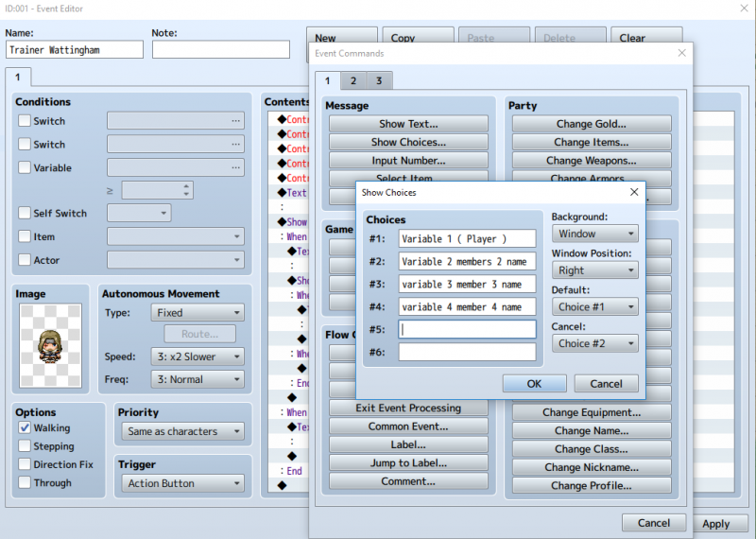This screenshot has height=539, width=756.
Task: Enable the Self Switch condition checkbox
Action: point(25,213)
